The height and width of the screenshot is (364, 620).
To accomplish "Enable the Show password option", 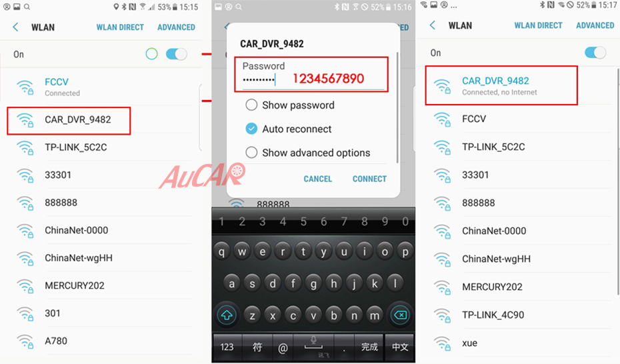I will (x=251, y=105).
